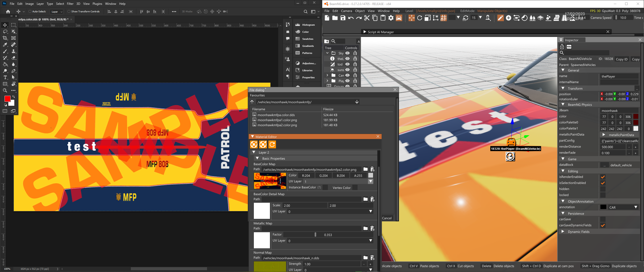
Task: Select the Horizontal Type tool
Action: 5,77
